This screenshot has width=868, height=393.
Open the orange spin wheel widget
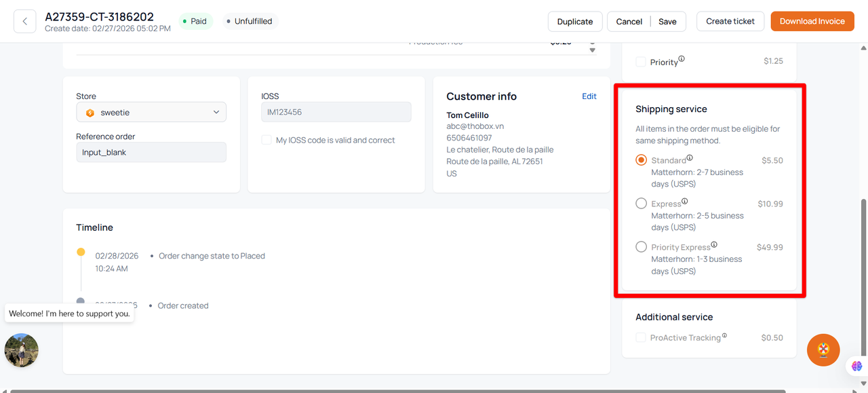pos(823,350)
